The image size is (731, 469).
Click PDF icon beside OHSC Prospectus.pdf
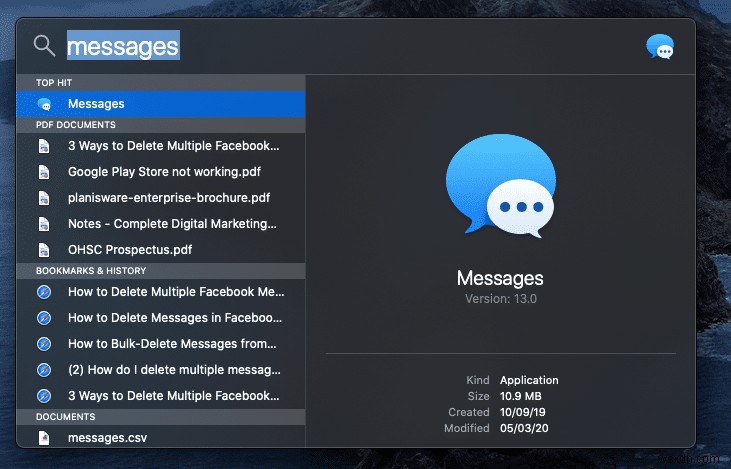(44, 250)
